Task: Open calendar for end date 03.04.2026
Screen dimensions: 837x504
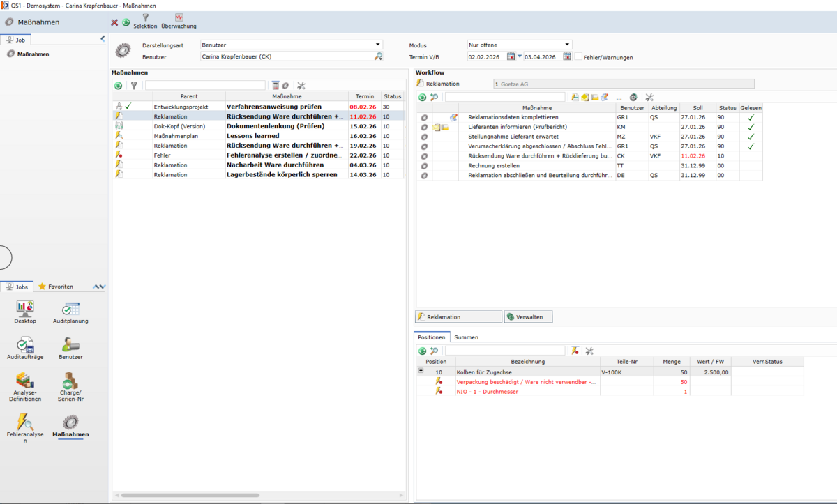Action: click(x=567, y=56)
